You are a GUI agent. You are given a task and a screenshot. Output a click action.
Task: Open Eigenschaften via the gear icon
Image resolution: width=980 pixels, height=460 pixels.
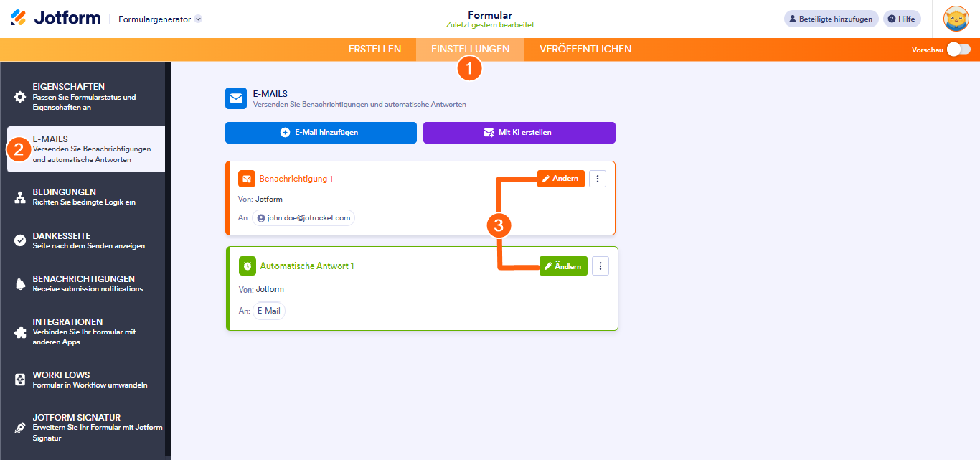[20, 97]
